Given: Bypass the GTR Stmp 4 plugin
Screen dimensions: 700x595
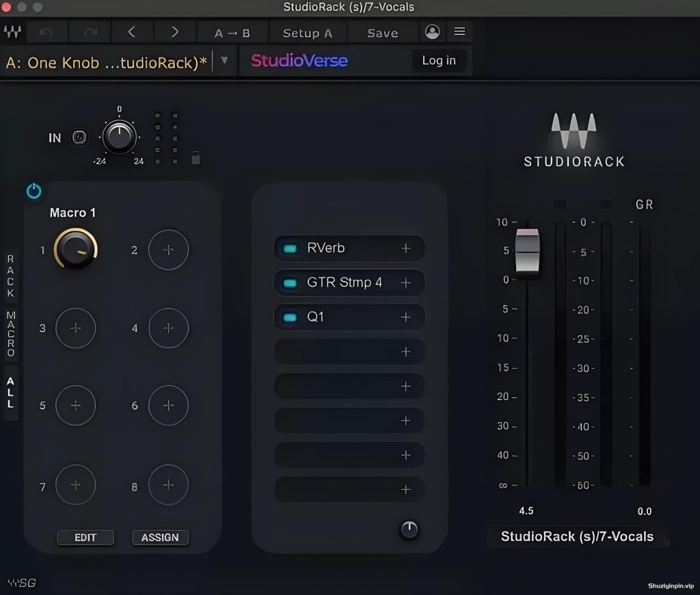Looking at the screenshot, I should [x=290, y=282].
